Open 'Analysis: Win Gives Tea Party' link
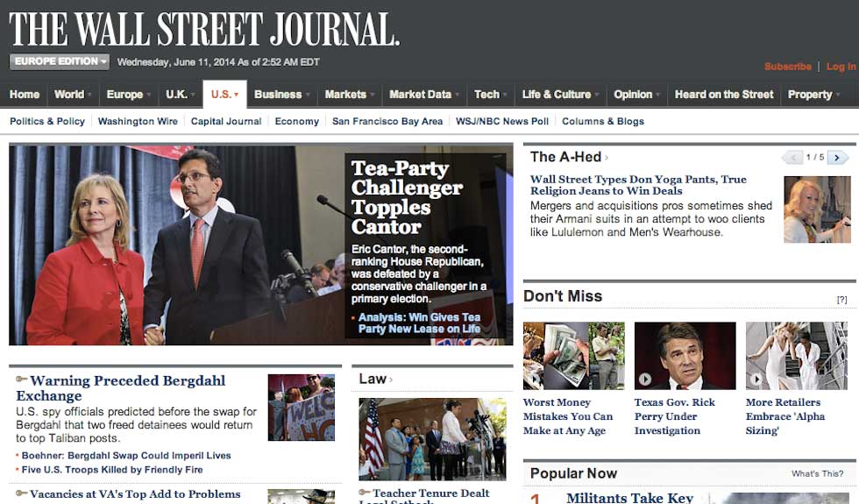 (x=419, y=323)
